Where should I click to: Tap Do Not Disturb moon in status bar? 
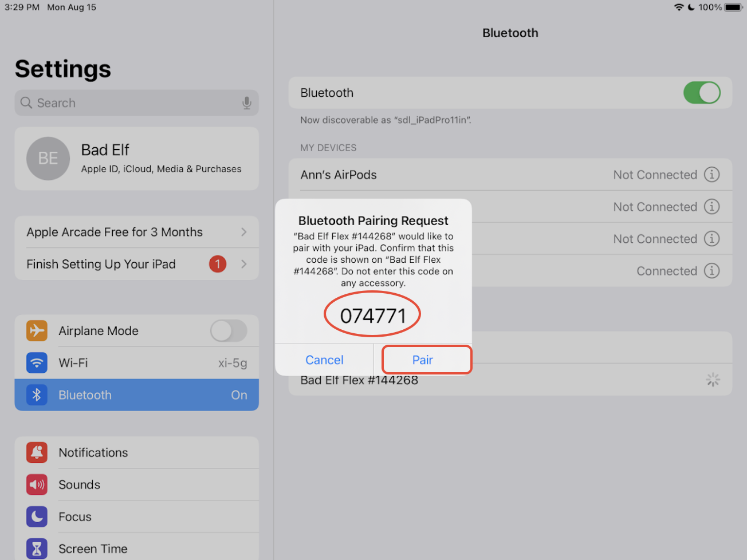(691, 7)
